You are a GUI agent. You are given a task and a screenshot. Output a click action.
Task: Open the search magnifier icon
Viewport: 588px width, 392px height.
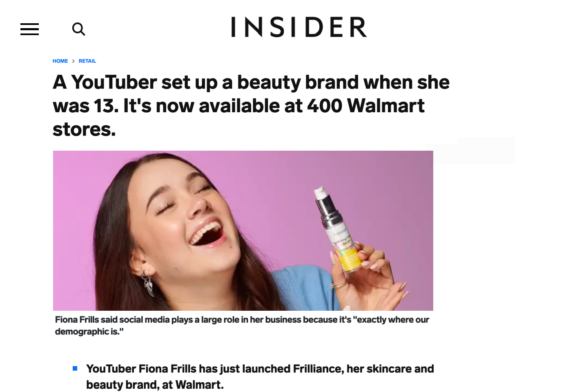pos(78,29)
